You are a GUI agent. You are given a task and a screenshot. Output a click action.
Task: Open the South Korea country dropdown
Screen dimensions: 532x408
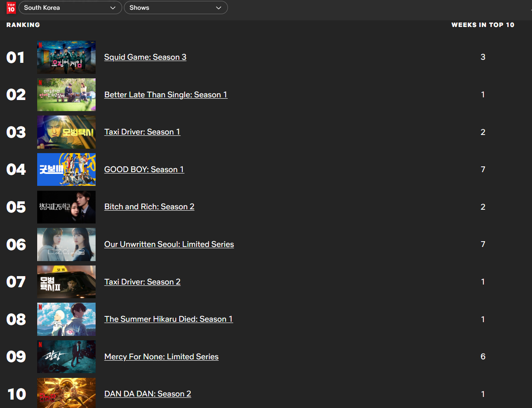tap(70, 8)
